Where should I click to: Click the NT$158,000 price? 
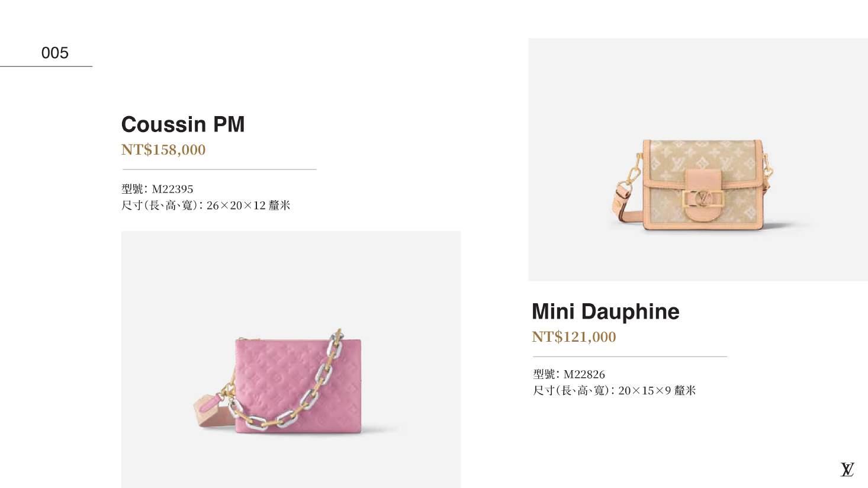click(163, 150)
